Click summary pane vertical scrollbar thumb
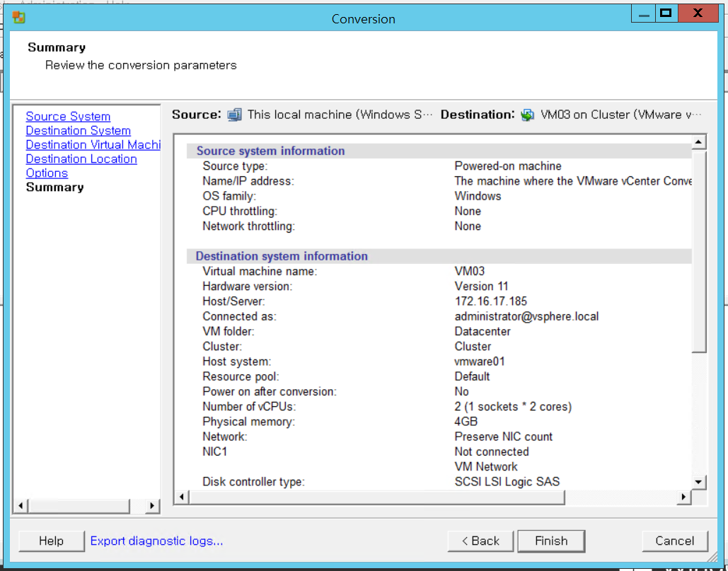This screenshot has width=728, height=571. click(698, 251)
